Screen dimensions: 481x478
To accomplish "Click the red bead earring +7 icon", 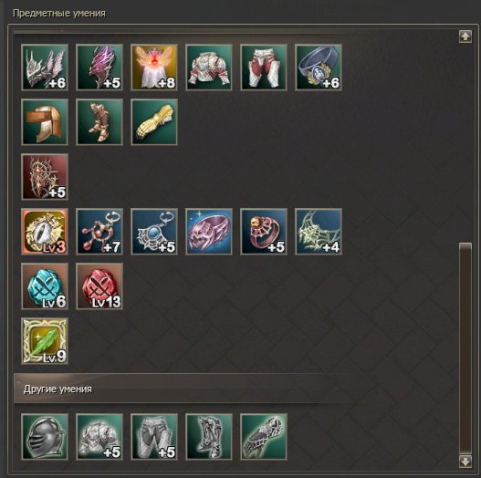I will 99,232.
